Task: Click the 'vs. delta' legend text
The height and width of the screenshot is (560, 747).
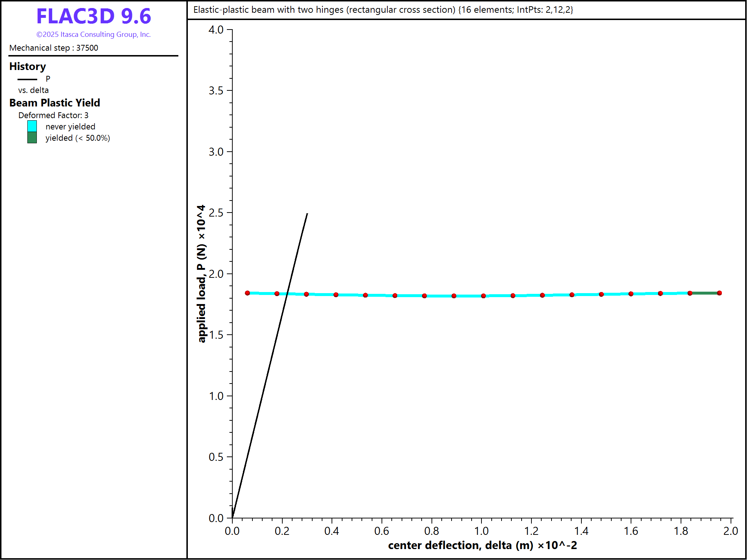Action: (34, 90)
